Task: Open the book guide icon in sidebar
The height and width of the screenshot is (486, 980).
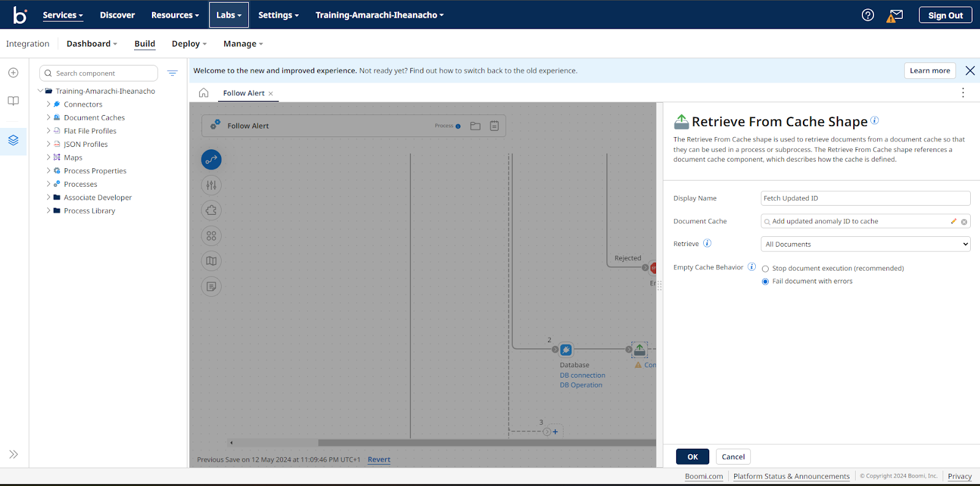Action: (13, 101)
